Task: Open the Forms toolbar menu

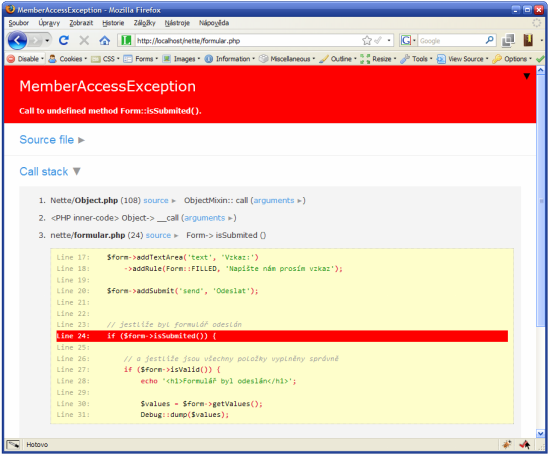Action: [x=141, y=59]
